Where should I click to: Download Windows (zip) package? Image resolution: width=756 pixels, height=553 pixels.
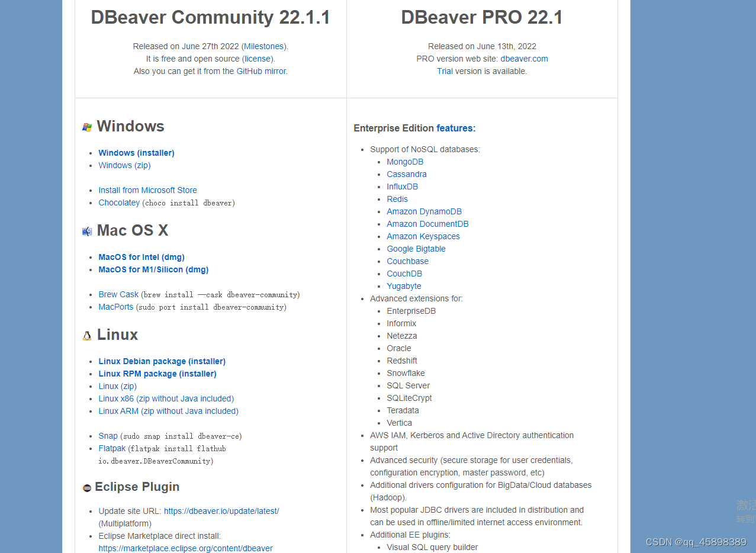pos(124,165)
